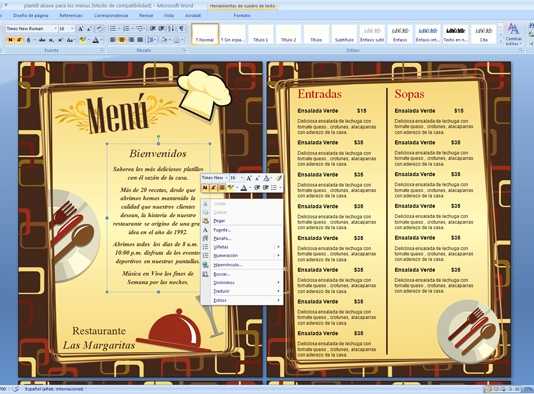Choose Buscar... in the context menu
Screen dimensions: 534x394
242,274
